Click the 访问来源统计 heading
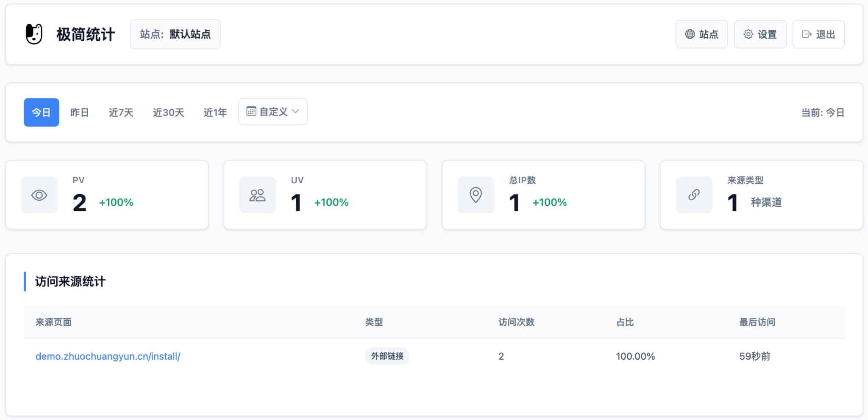Image resolution: width=868 pixels, height=420 pixels. click(70, 281)
